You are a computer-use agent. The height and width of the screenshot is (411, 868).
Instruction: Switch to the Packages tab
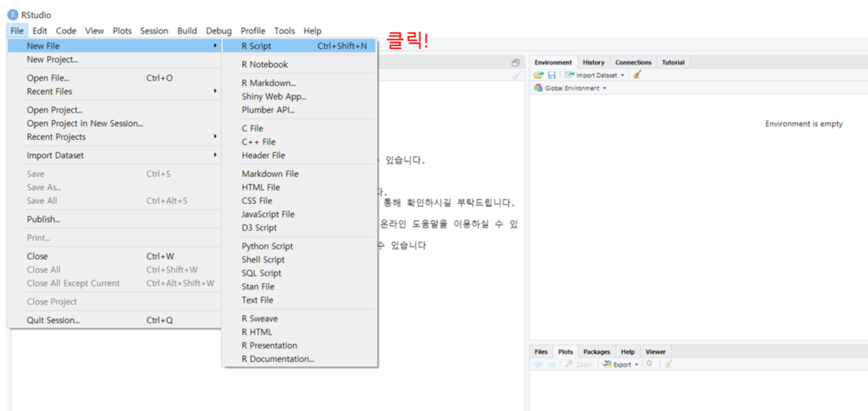tap(597, 351)
